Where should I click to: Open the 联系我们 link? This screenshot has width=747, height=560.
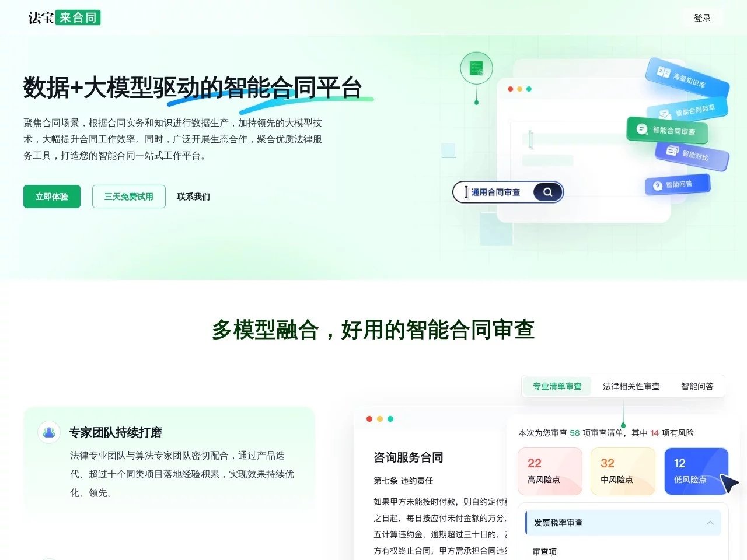193,197
